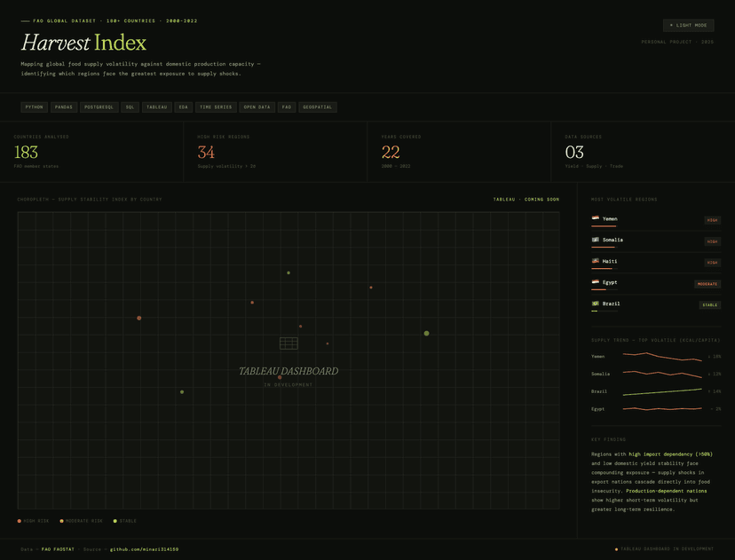The image size is (735, 560).
Task: Click the Somalia supply trend sparkline
Action: pos(662,374)
